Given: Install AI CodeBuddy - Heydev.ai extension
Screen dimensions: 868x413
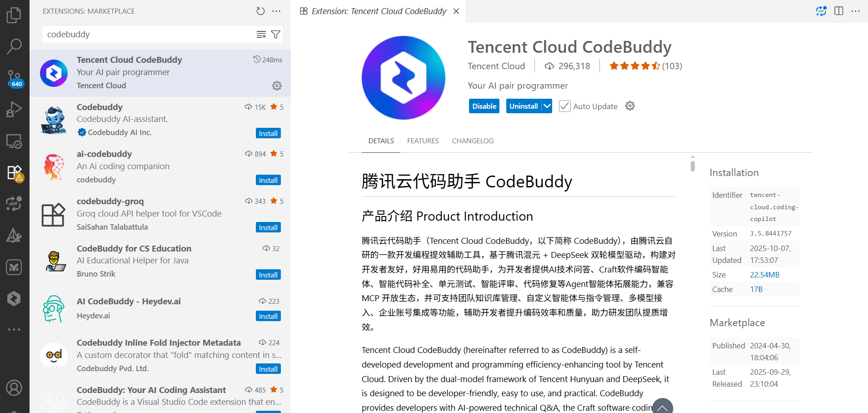Looking at the screenshot, I should click(x=268, y=316).
